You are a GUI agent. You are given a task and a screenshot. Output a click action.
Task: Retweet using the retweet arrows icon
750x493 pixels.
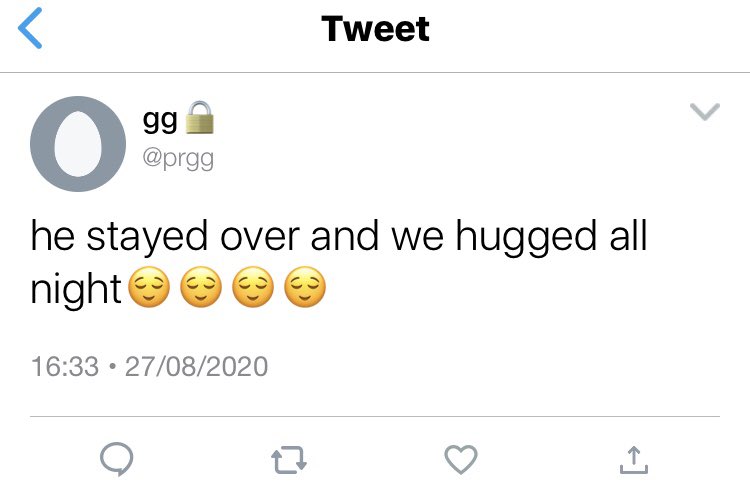289,460
